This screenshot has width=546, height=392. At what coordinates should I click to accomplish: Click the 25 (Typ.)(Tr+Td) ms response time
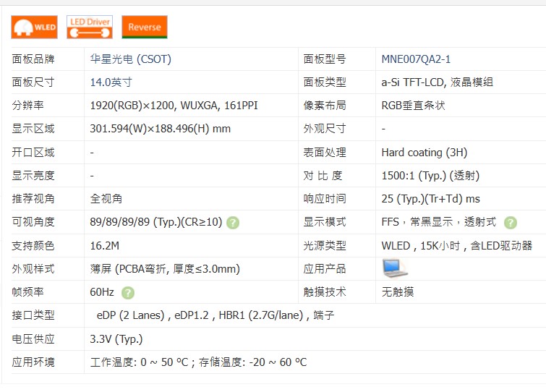[430, 199]
